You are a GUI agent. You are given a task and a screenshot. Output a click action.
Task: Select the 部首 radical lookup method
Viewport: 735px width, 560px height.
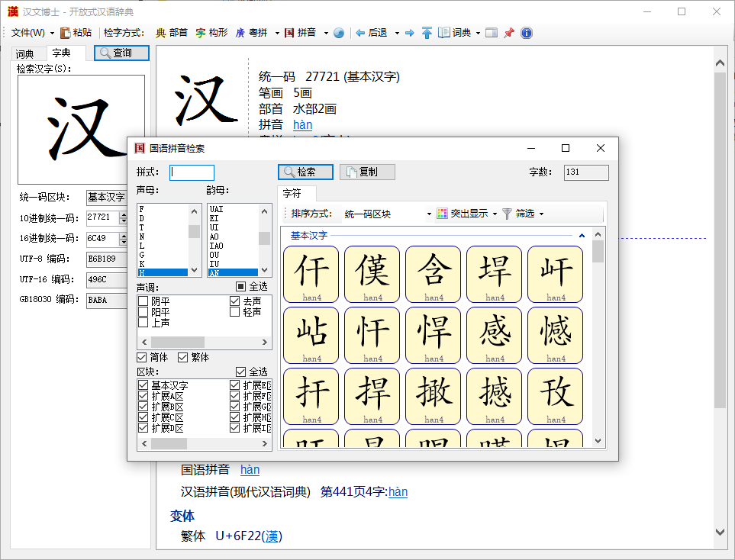point(172,33)
